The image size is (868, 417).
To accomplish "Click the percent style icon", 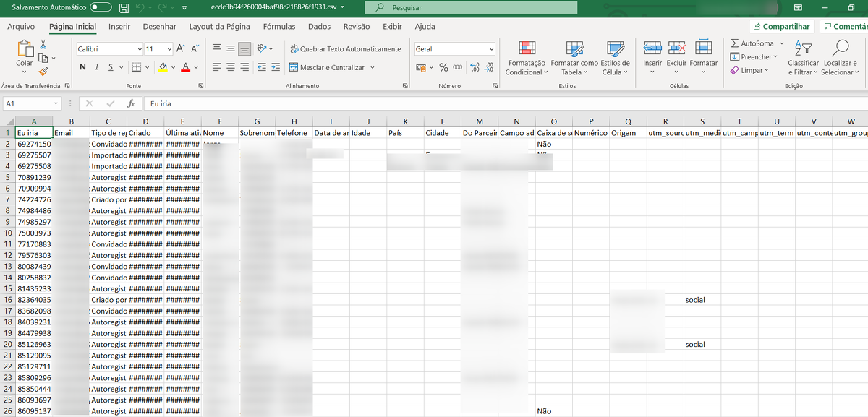I will click(443, 67).
